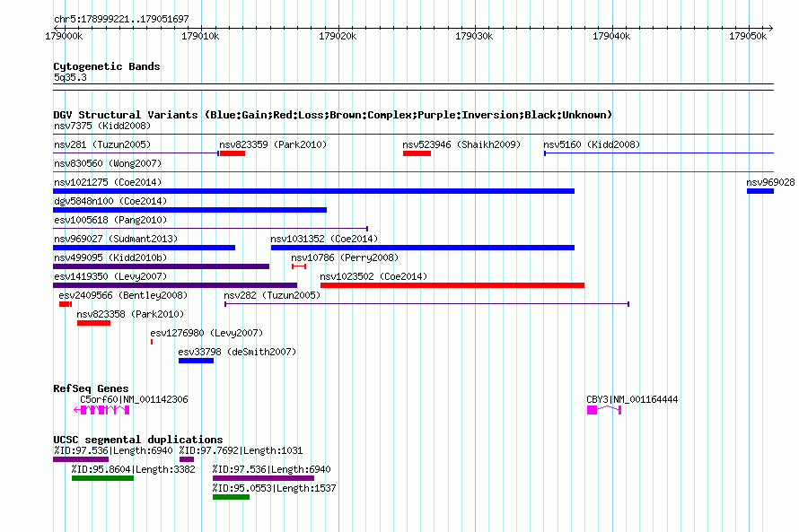This screenshot has height=532, width=799.
Task: Open the nsv1031352 (Coe2014) variant label
Action: coord(324,239)
